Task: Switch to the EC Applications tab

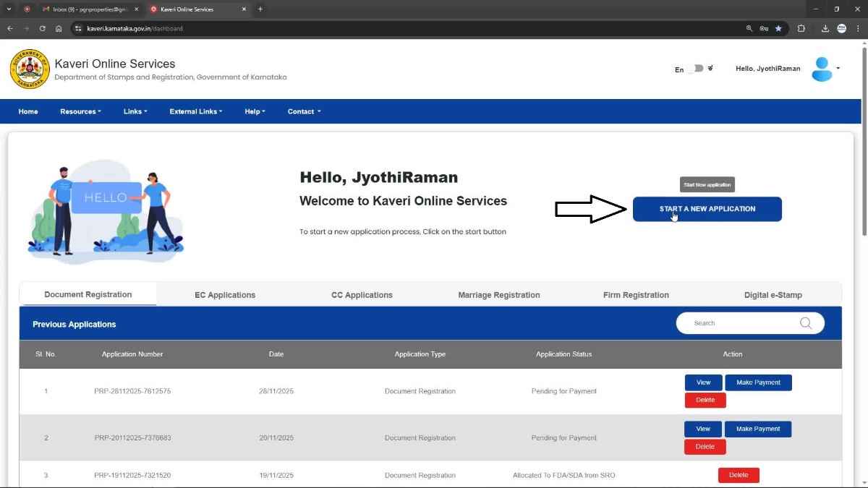Action: [225, 295]
